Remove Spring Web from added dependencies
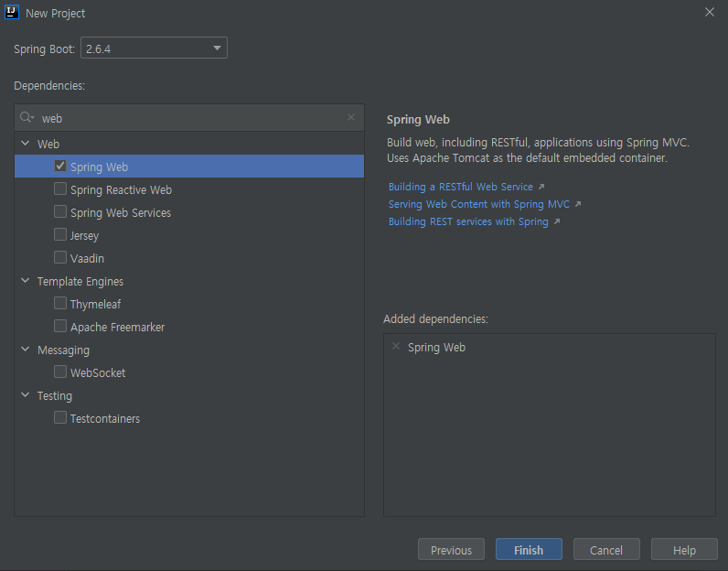Screen dimensions: 728x571 396,346
